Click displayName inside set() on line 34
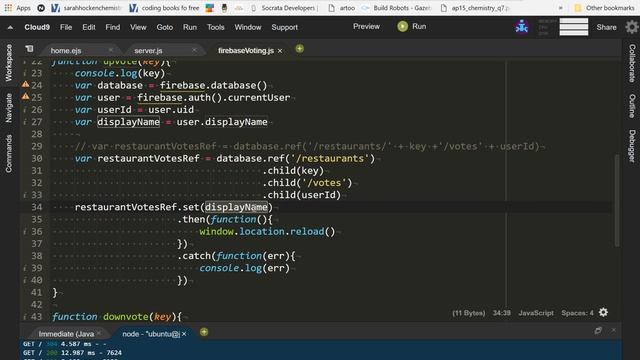 tap(236, 207)
